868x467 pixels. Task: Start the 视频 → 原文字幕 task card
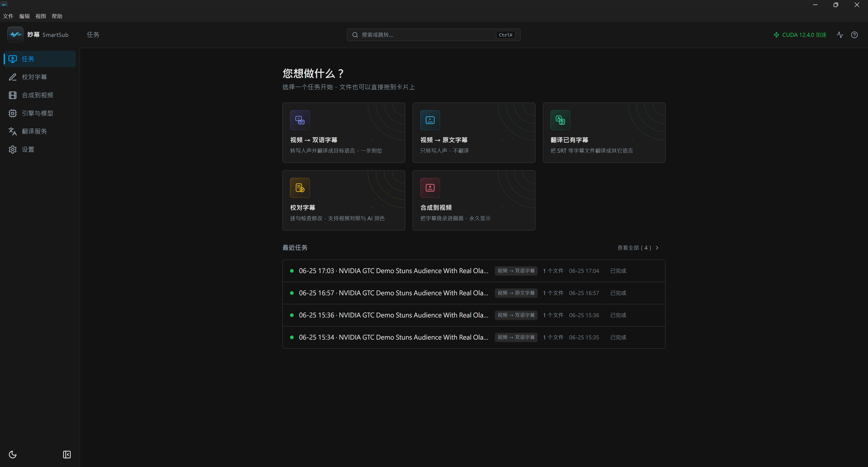click(x=474, y=133)
